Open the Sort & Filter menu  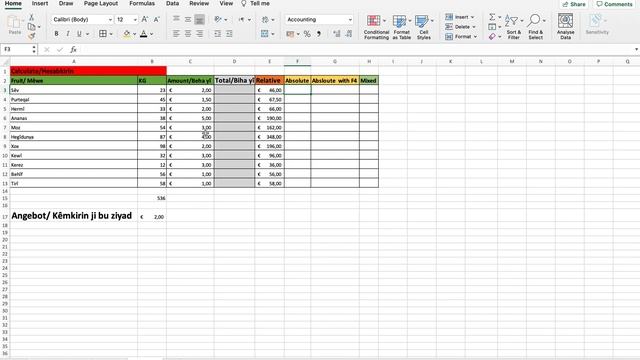click(513, 27)
